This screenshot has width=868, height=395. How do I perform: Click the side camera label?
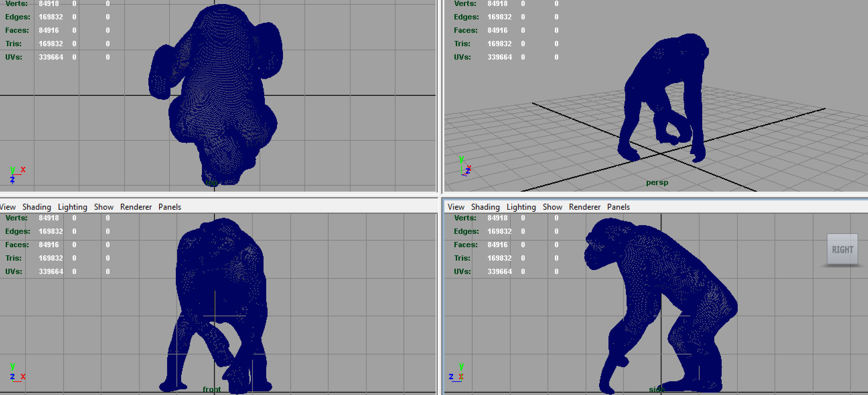[x=656, y=389]
